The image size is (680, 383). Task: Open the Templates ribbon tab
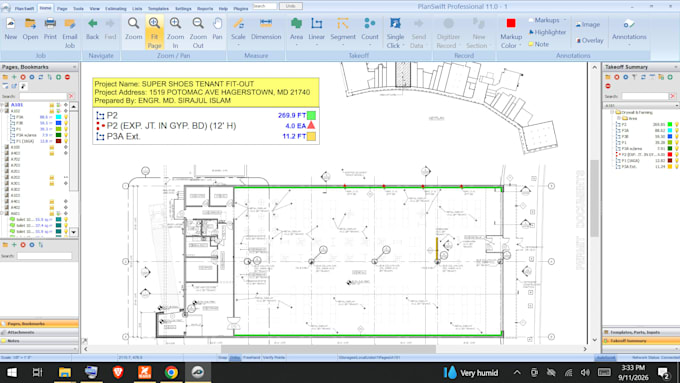[158, 8]
